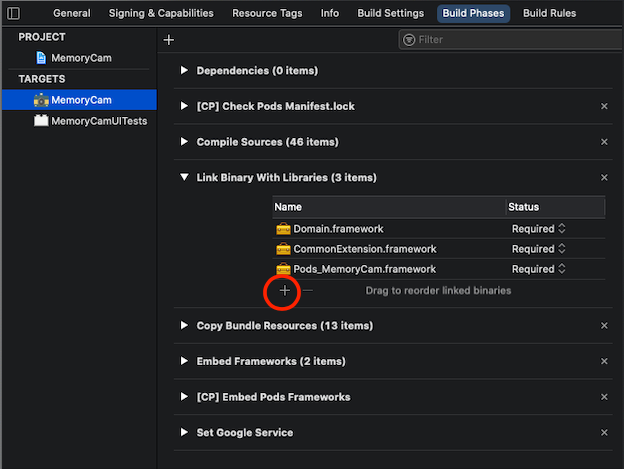Expand the Embed Frameworks section
Screen dimensions: 624x469
click(x=184, y=361)
